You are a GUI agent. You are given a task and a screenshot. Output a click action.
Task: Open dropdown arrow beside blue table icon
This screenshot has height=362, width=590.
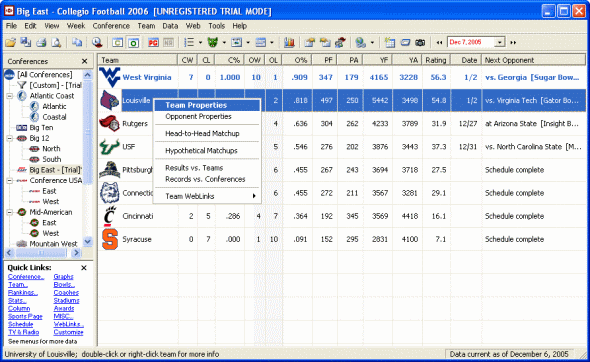[x=272, y=43]
